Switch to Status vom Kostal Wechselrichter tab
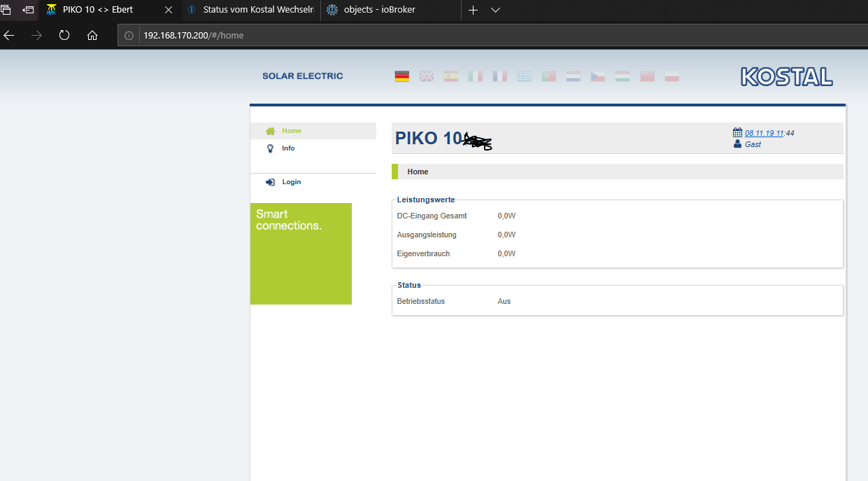868x481 pixels. point(250,10)
